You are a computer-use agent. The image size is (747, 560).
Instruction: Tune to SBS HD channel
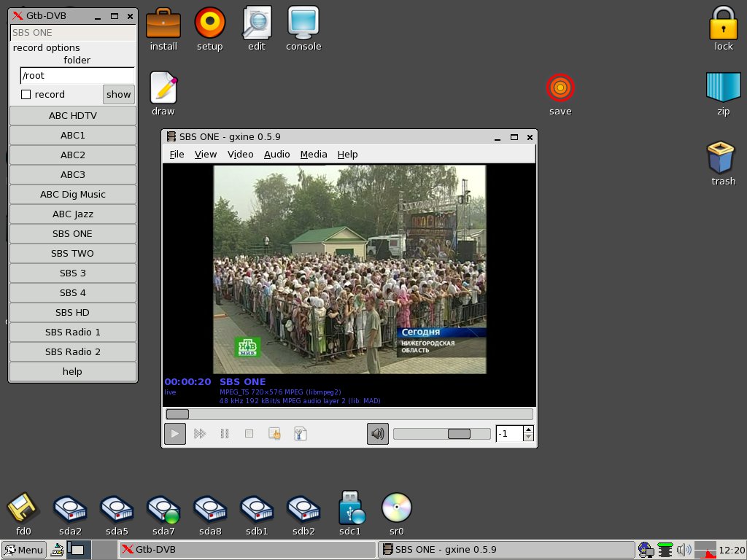click(x=73, y=312)
